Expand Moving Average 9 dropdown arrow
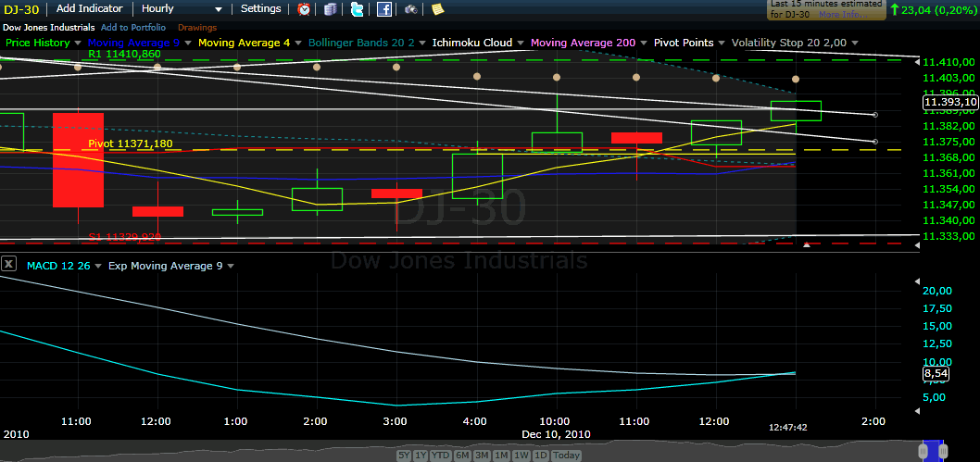Image resolution: width=980 pixels, height=462 pixels. (188, 44)
